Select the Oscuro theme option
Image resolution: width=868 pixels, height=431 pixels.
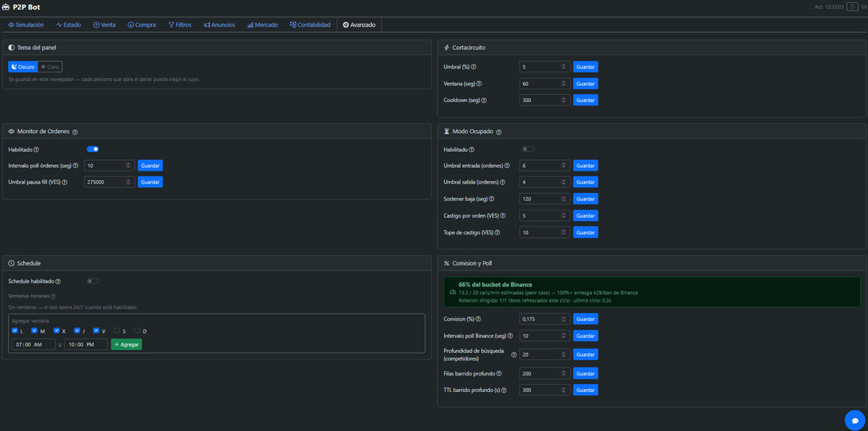pos(23,67)
